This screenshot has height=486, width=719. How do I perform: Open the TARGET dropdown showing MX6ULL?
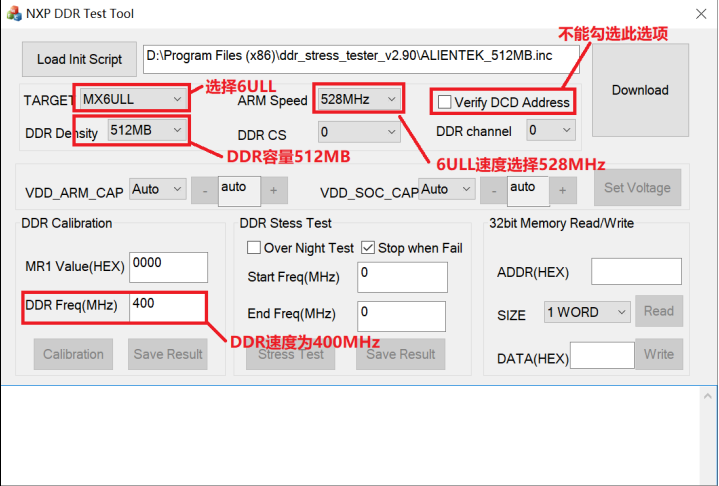click(133, 99)
